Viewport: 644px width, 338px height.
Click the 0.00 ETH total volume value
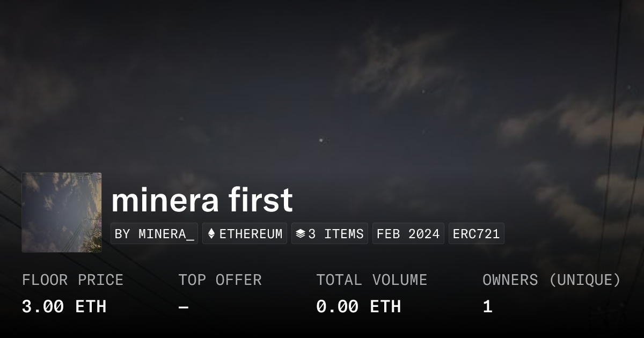pyautogui.click(x=358, y=307)
